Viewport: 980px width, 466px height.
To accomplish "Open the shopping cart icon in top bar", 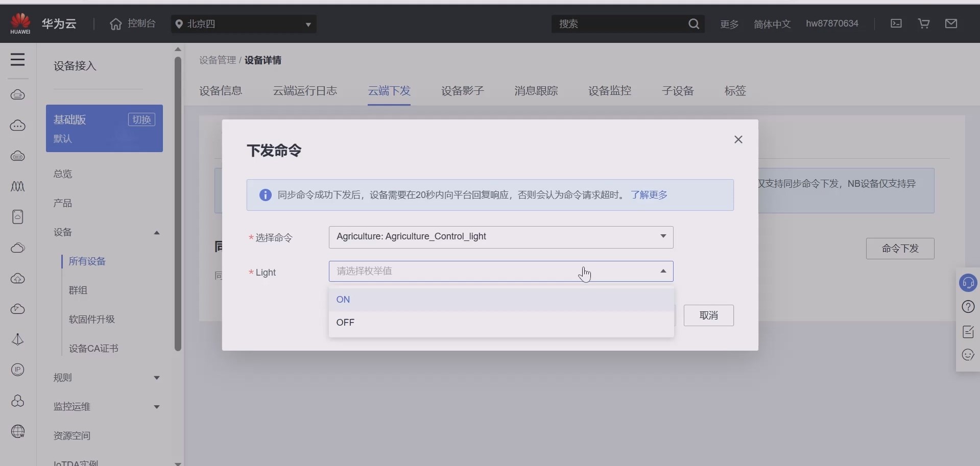I will pos(924,23).
